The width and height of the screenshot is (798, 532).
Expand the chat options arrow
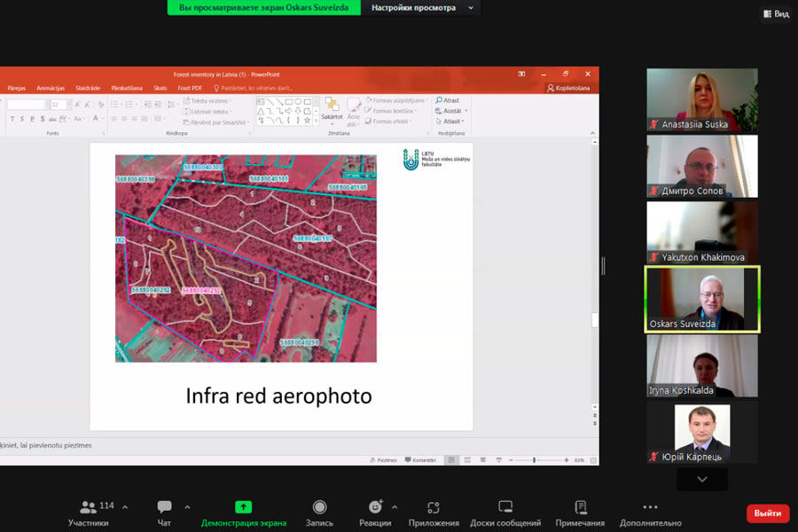pyautogui.click(x=187, y=507)
